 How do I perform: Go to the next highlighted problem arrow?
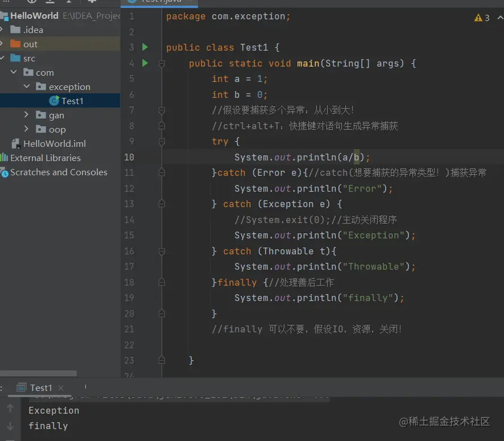(x=500, y=18)
